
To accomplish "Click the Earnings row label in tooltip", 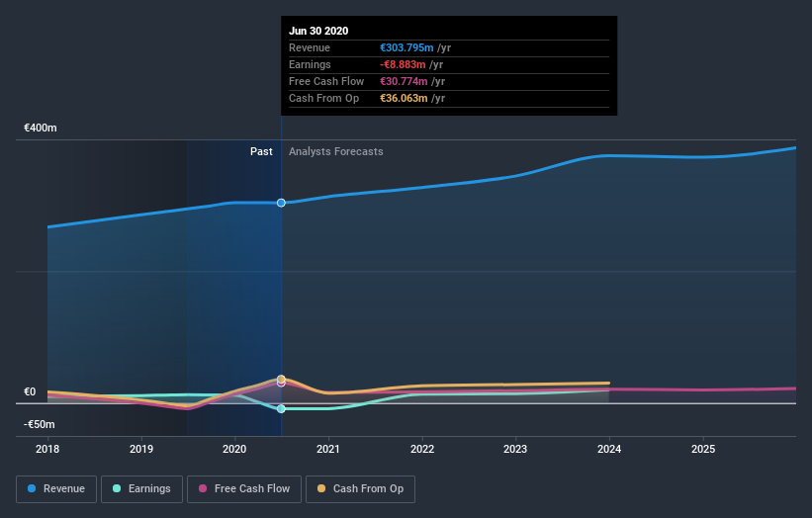I will tap(310, 64).
